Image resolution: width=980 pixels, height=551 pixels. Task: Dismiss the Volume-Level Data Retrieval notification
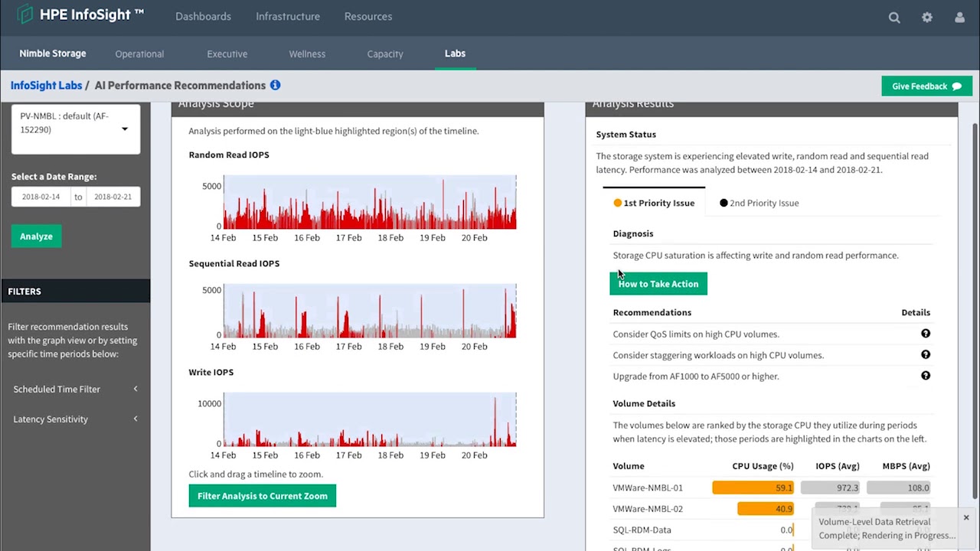(966, 518)
